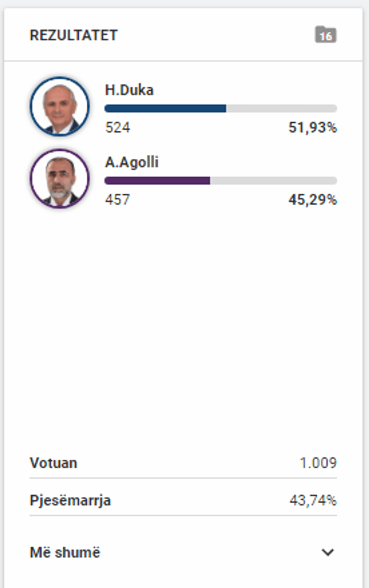Collapse the results details via the chevron
This screenshot has height=588, width=369.
[327, 552]
